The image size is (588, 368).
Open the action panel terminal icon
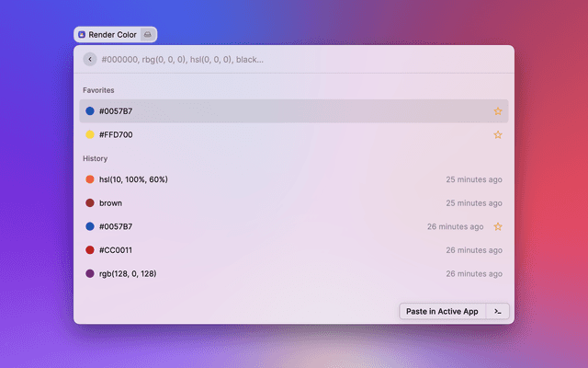coord(498,311)
